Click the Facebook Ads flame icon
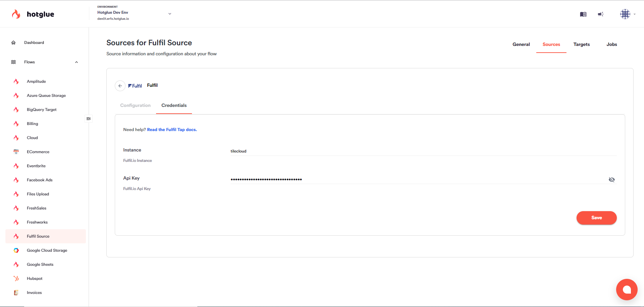The height and width of the screenshot is (307, 644). click(x=16, y=180)
